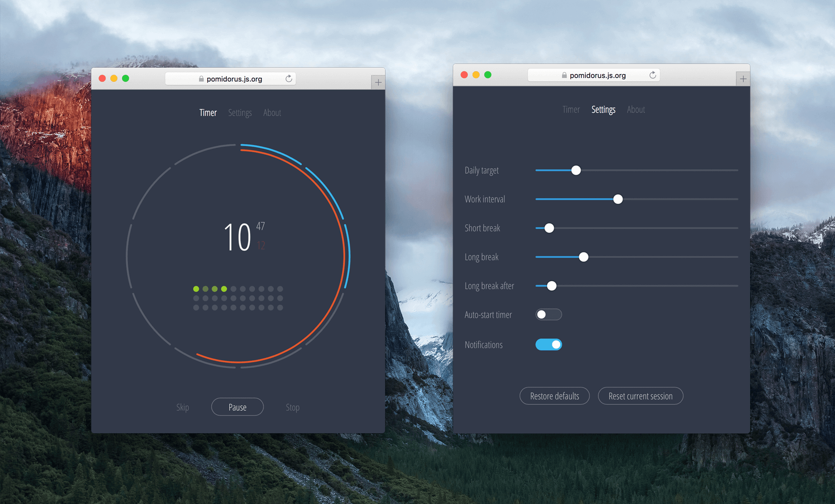Viewport: 835px width, 504px height.
Task: Click lock icon in Timer window address bar
Action: click(201, 79)
